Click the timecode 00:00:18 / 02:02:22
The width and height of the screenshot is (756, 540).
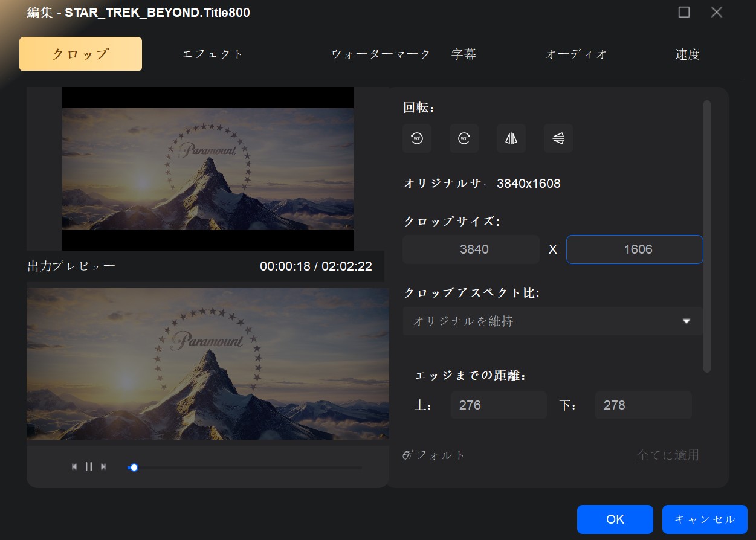tap(316, 266)
